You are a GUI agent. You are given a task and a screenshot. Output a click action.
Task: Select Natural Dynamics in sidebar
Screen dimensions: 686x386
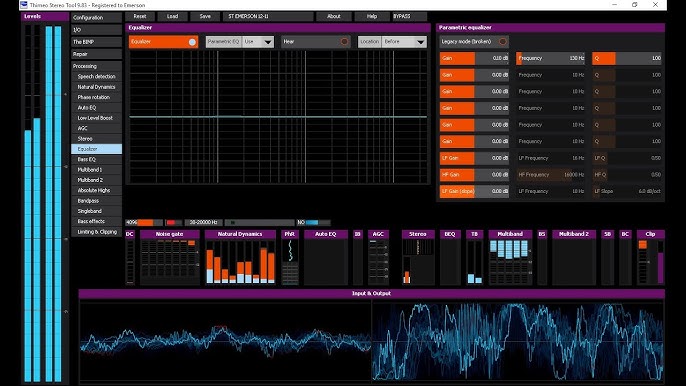click(96, 87)
